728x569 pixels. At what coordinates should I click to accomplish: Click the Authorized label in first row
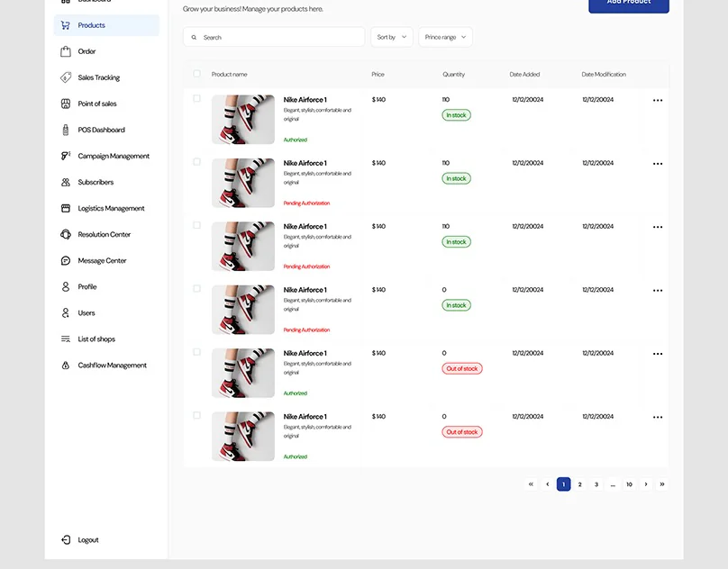coord(296,140)
